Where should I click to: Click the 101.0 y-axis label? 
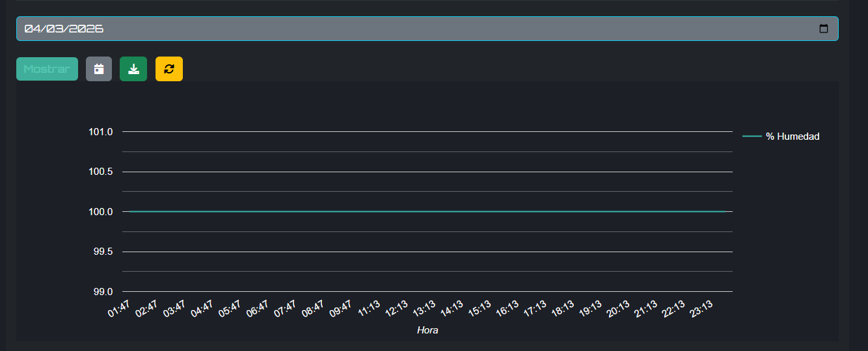[100, 132]
